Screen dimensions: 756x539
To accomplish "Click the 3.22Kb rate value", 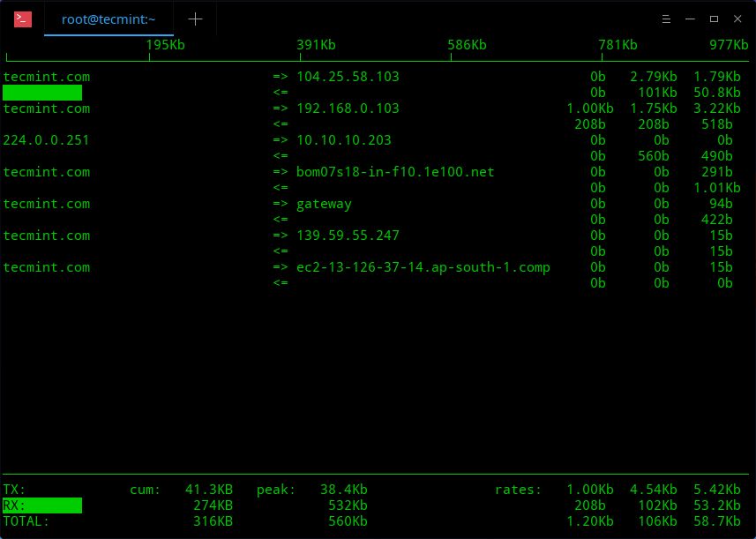I will [x=717, y=109].
